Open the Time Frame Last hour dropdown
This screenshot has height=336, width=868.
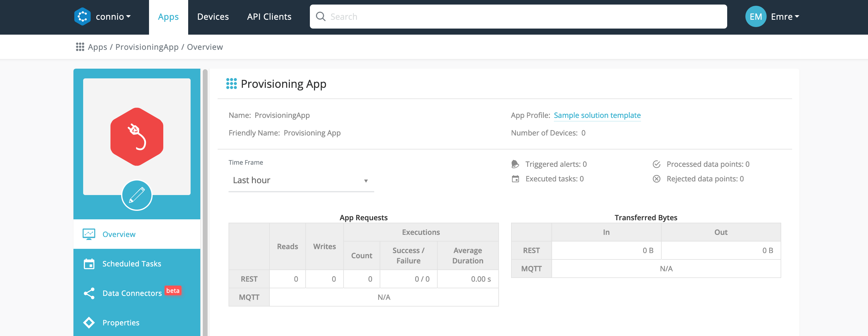(300, 180)
